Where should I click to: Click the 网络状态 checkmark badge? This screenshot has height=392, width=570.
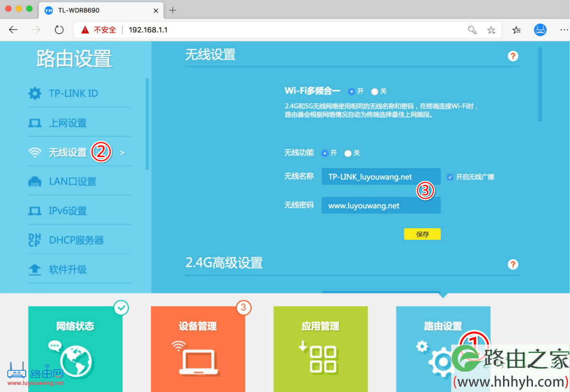coord(122,308)
